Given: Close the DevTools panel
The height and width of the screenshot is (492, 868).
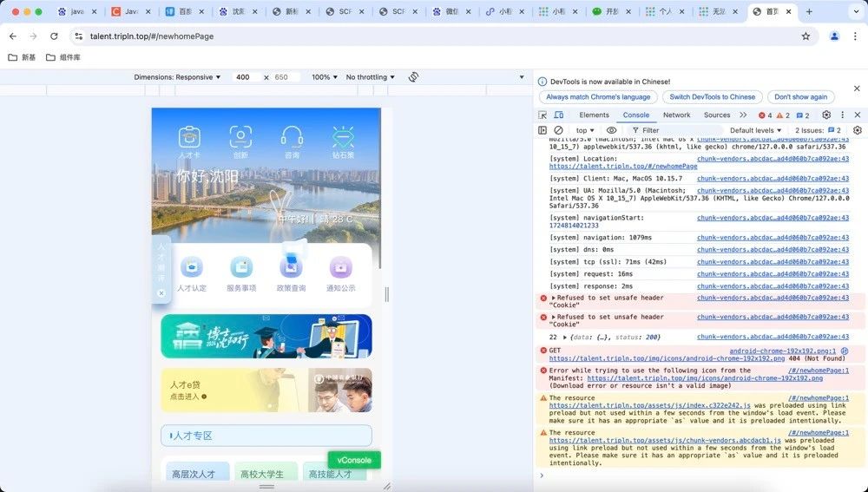Looking at the screenshot, I should pyautogui.click(x=858, y=115).
